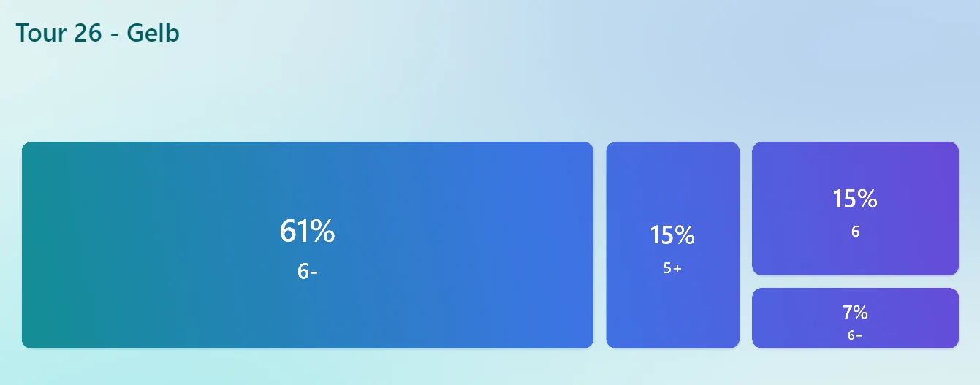Click the "6-" grade label
The width and height of the screenshot is (980, 385).
coord(307,271)
